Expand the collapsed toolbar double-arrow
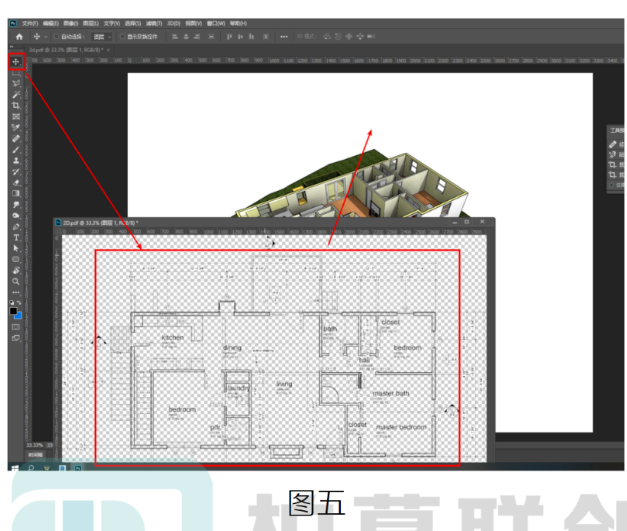The width and height of the screenshot is (627, 531). click(12, 47)
